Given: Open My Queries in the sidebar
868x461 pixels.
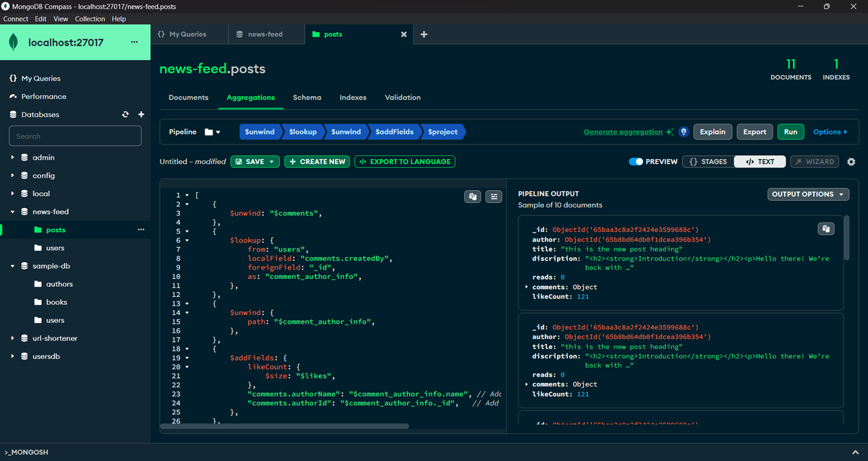Looking at the screenshot, I should pos(41,78).
